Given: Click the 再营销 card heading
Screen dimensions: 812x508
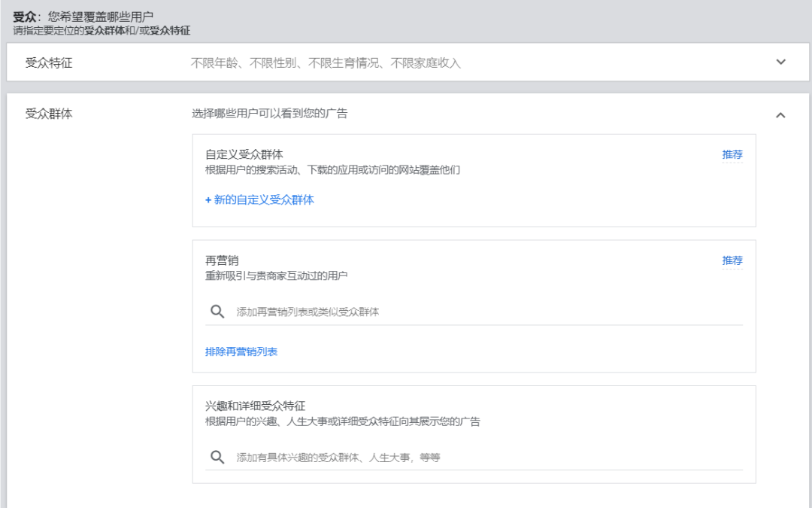Looking at the screenshot, I should [x=222, y=260].
